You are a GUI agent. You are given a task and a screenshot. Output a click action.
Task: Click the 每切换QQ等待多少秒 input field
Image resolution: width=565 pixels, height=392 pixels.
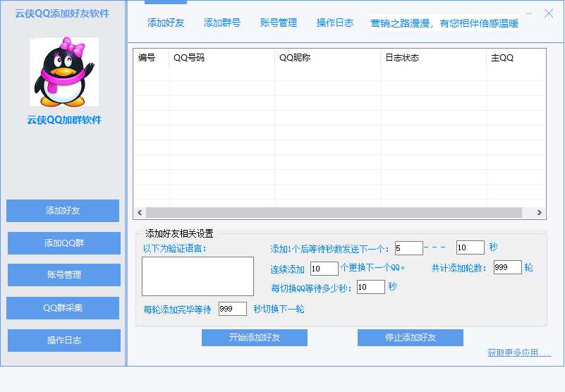coord(371,287)
